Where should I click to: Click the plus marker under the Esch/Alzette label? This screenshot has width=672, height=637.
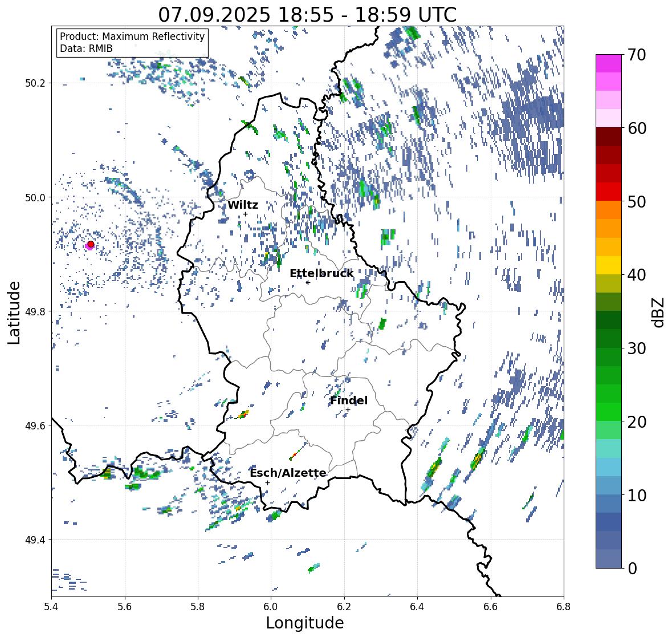tap(267, 482)
